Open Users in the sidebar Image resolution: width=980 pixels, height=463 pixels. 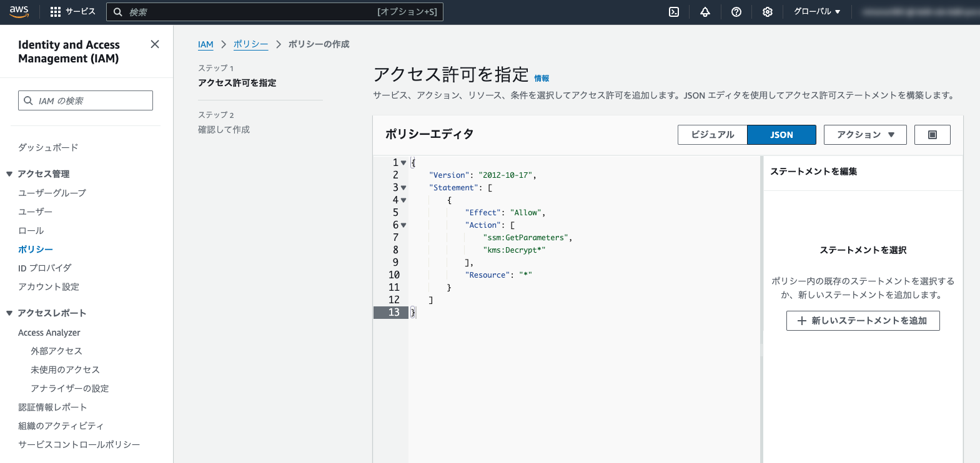(x=35, y=212)
